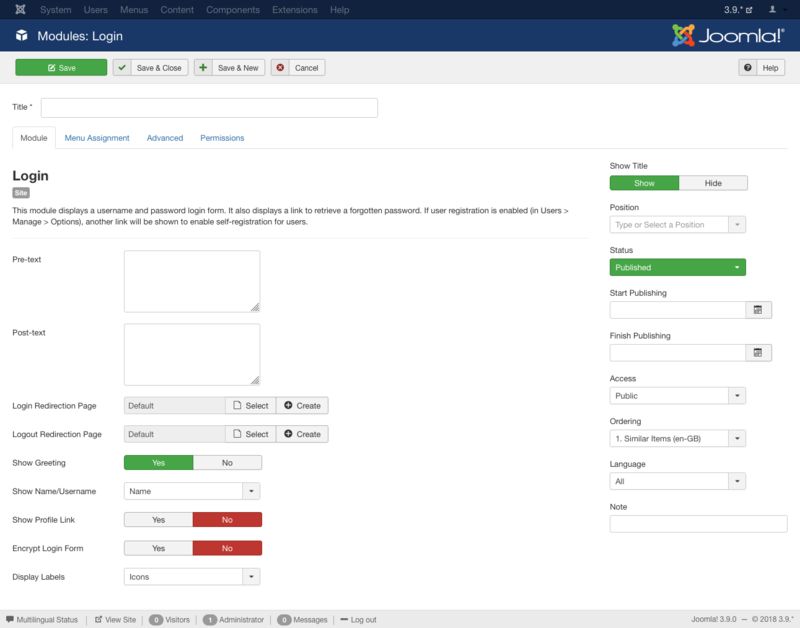Click the Log out link in footer

tap(358, 620)
